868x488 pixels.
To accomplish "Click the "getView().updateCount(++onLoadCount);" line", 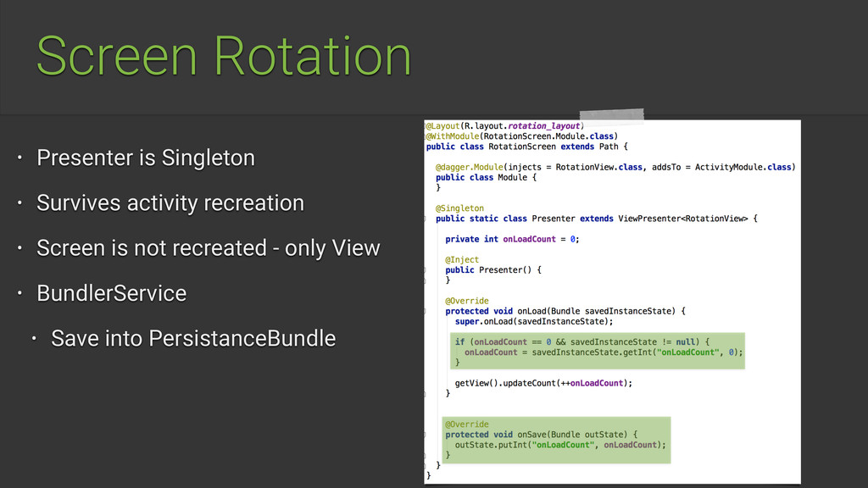I will pos(543,384).
